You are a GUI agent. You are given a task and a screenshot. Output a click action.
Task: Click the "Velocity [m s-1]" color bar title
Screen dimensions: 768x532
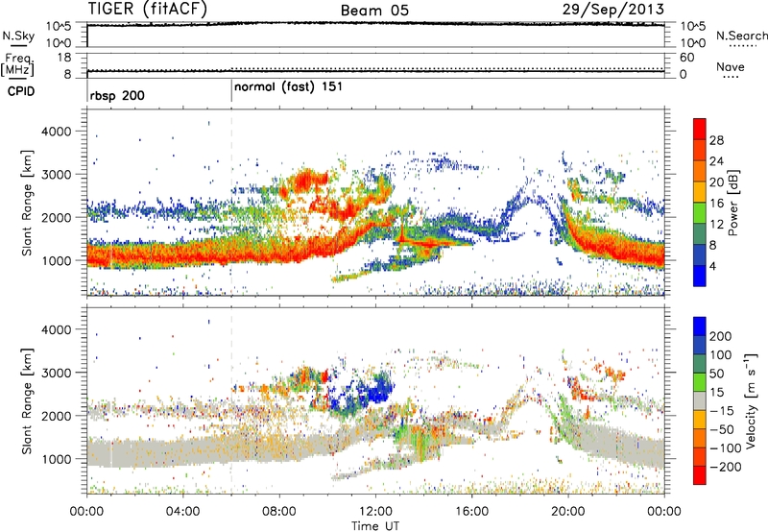click(751, 400)
